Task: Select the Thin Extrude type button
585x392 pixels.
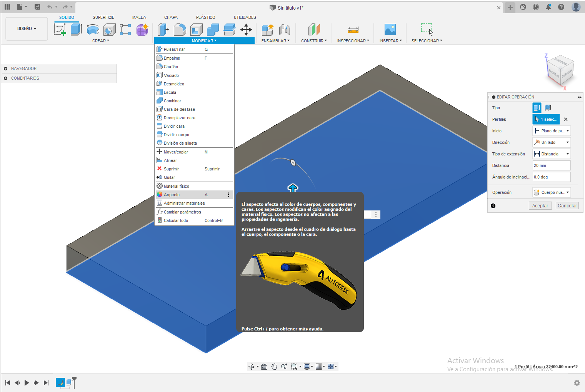Action: tap(548, 108)
